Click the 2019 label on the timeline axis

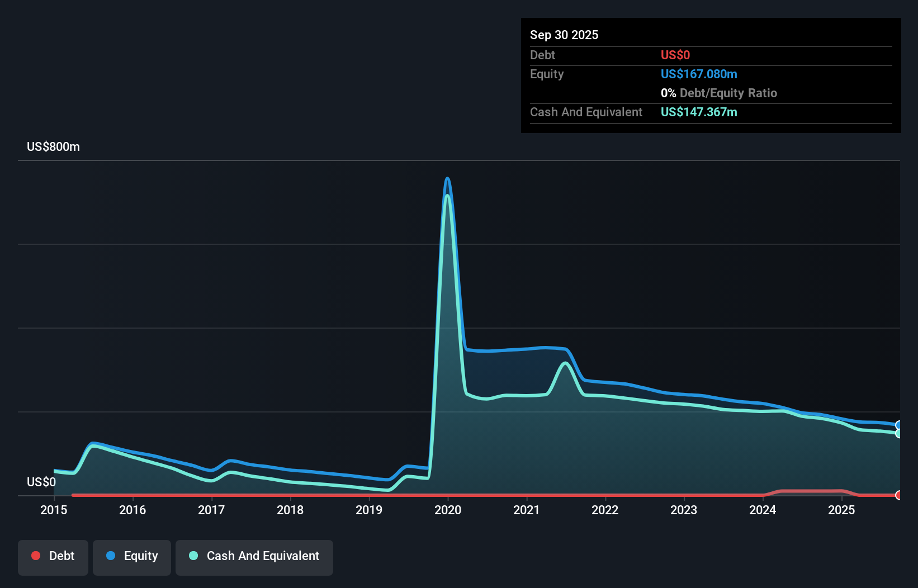tap(368, 510)
